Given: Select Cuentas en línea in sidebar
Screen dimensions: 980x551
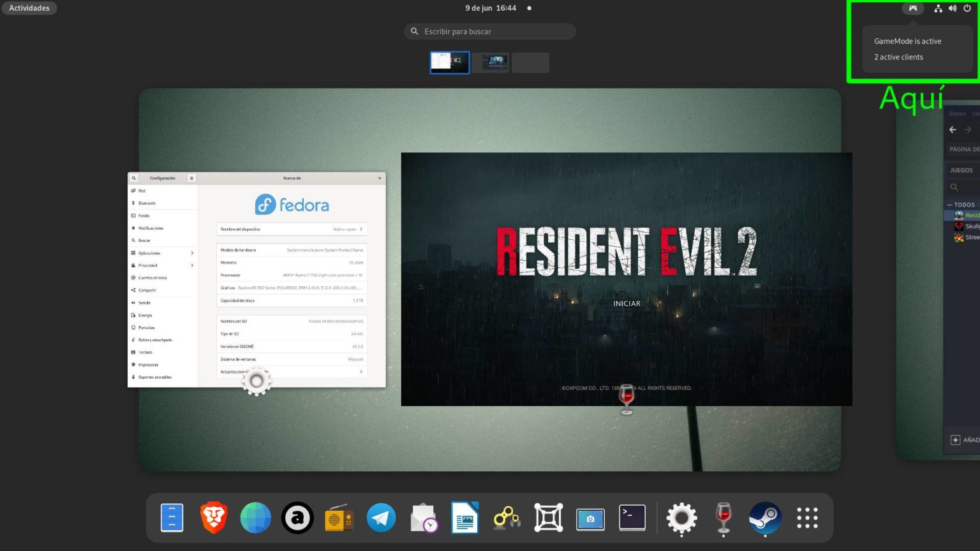Looking at the screenshot, I should point(163,277).
